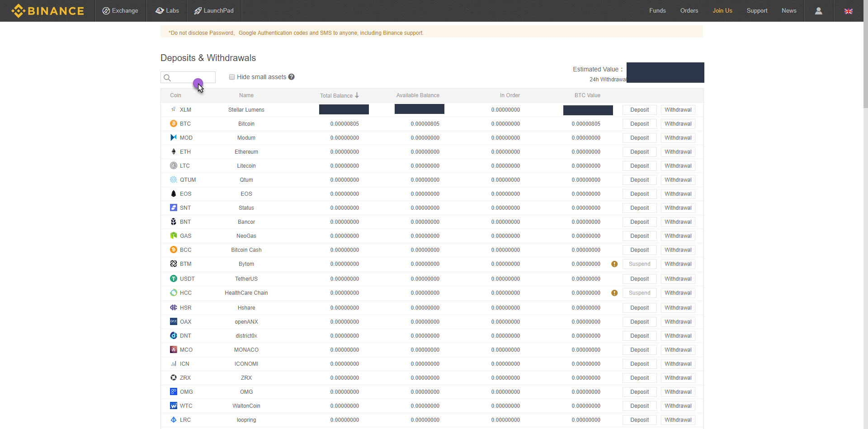
Task: Click Deposit for TetherUS
Action: [x=639, y=279]
